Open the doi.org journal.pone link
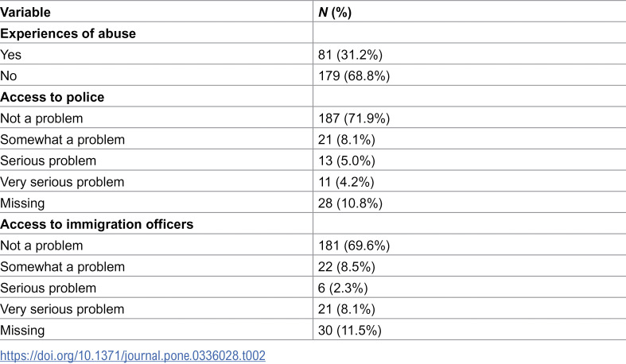This screenshot has height=364, width=626. coord(133,355)
